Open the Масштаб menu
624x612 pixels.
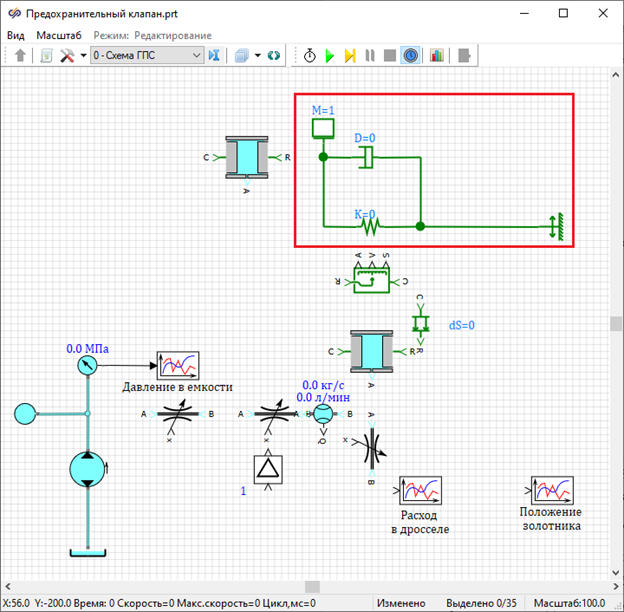(58, 35)
